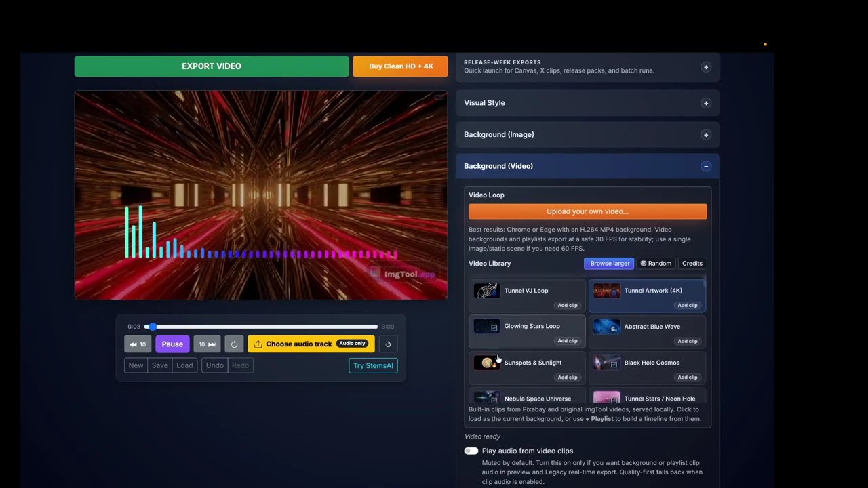
Task: Expand Release-Week Exports section
Action: click(x=706, y=67)
